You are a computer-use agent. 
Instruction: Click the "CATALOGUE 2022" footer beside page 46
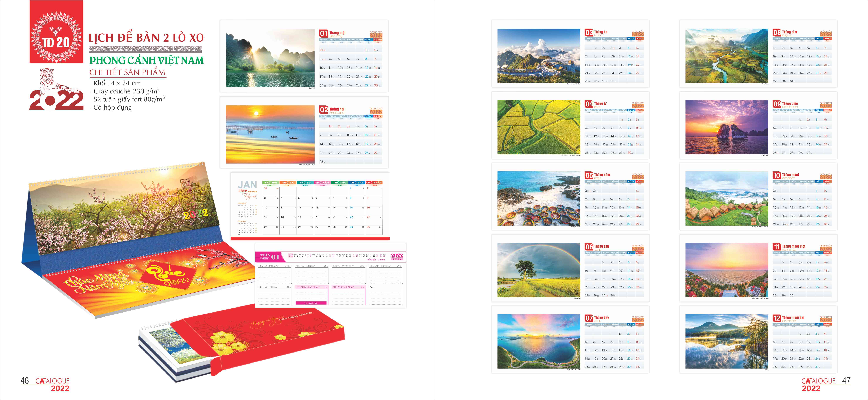(53, 385)
